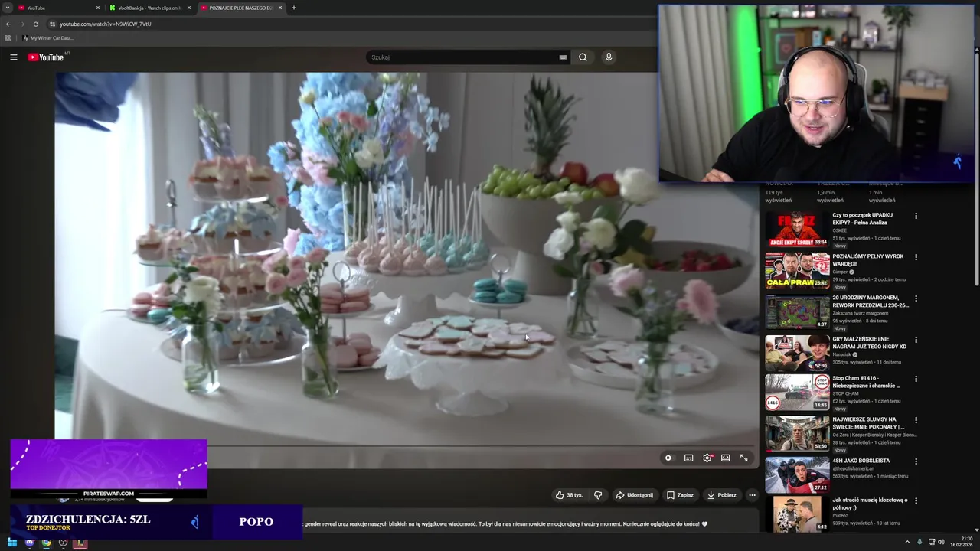Go back in the browser
This screenshot has height=551, width=980.
(8, 24)
